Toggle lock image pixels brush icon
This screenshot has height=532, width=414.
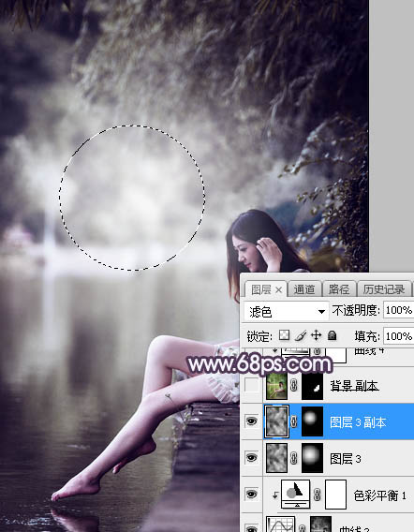(301, 335)
